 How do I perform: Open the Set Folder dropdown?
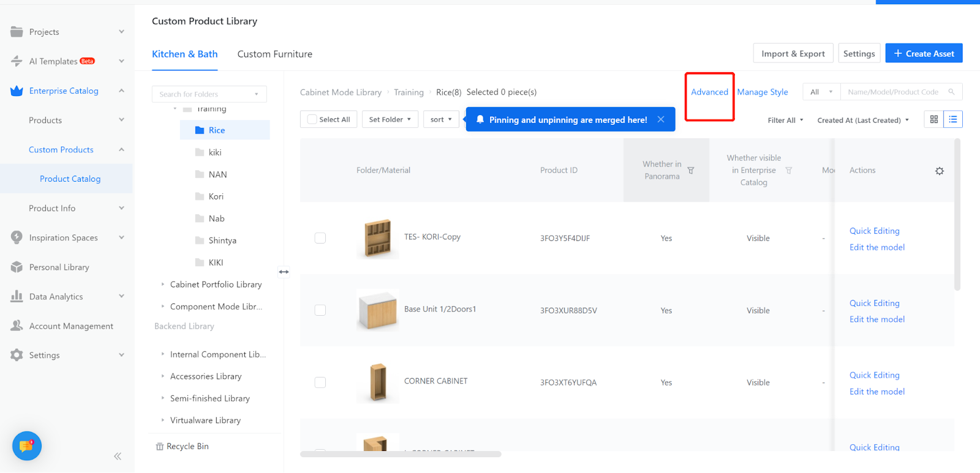[x=390, y=119]
